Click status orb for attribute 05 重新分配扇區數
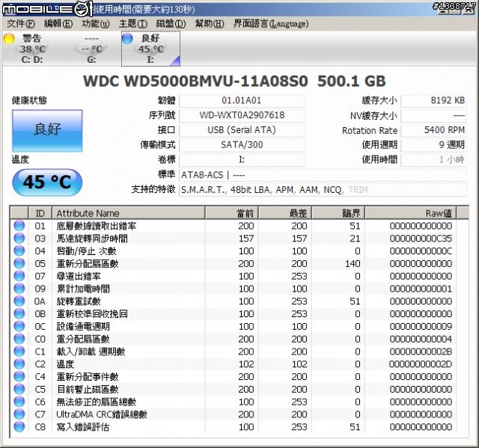This screenshot has width=479, height=448. point(19,264)
